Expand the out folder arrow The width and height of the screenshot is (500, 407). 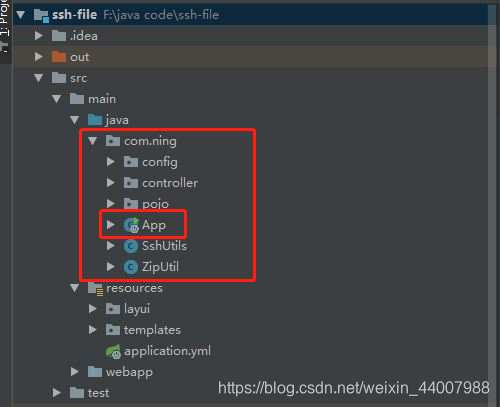[x=39, y=57]
